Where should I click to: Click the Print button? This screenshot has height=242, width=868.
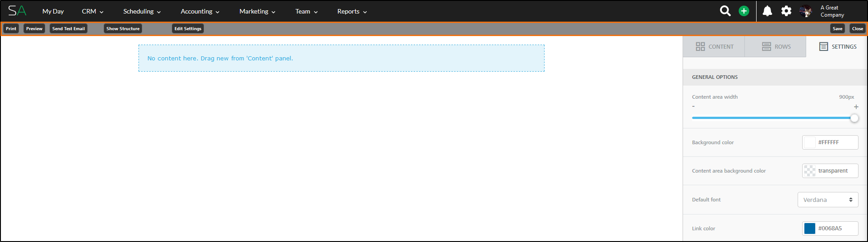[11, 28]
